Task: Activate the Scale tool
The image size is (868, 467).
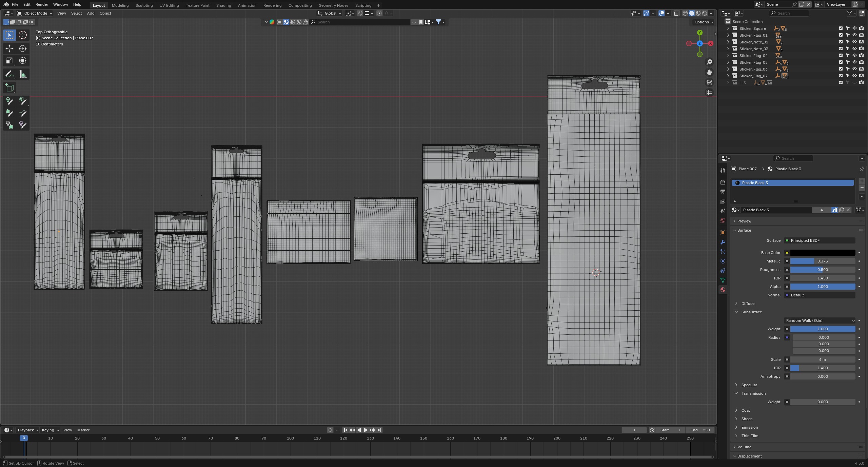Action: click(x=9, y=61)
